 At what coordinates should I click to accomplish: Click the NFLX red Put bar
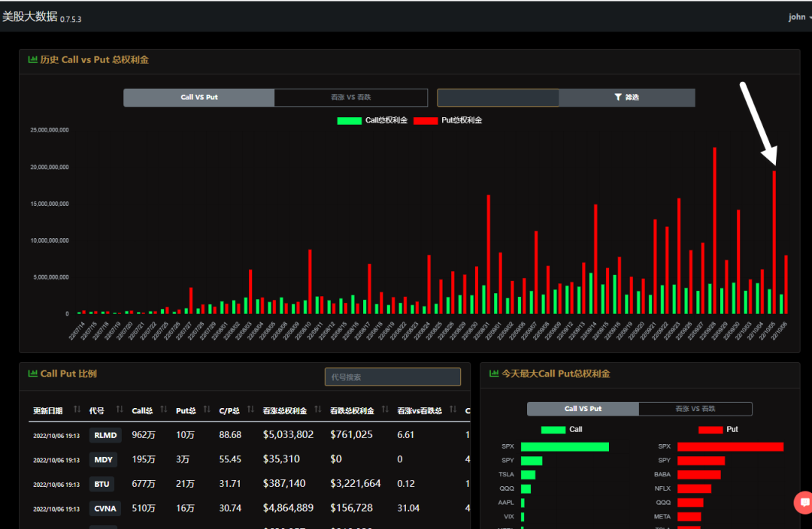coord(695,488)
